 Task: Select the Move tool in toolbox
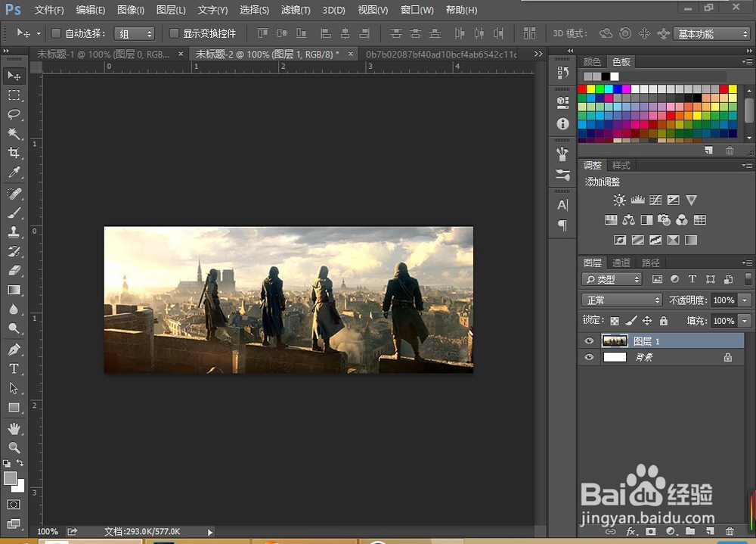pos(14,76)
